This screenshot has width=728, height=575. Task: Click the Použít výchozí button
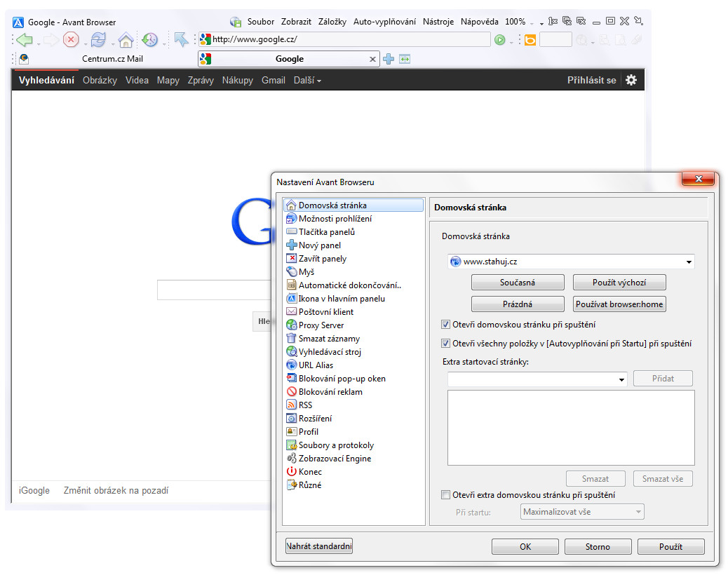[x=619, y=283]
